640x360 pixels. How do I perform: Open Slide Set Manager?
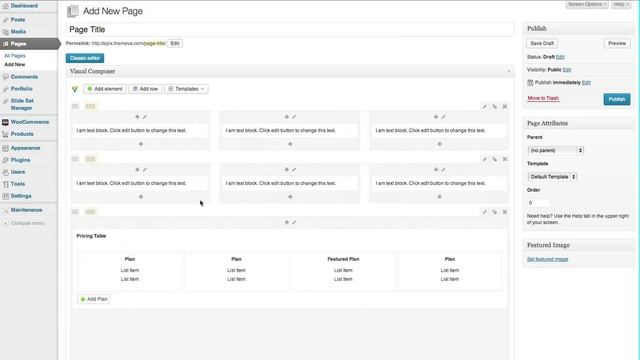pos(22,104)
